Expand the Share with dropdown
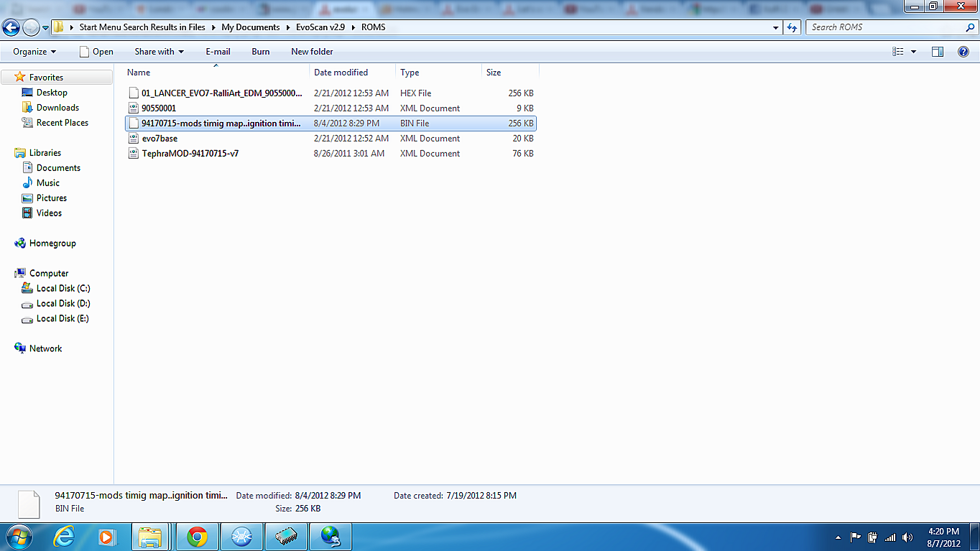The width and height of the screenshot is (980, 551). 159,52
